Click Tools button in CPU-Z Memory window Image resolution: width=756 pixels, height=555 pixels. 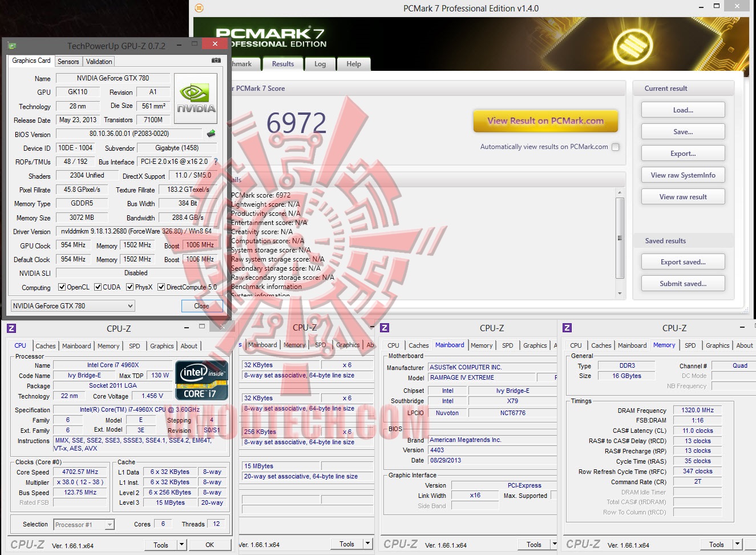coord(717,545)
